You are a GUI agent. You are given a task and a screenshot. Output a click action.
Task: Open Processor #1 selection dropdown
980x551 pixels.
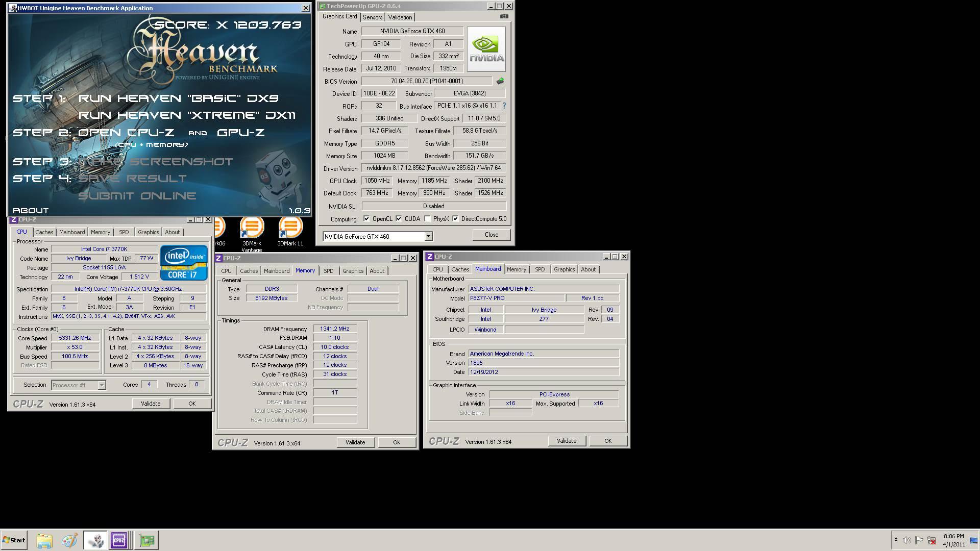102,385
